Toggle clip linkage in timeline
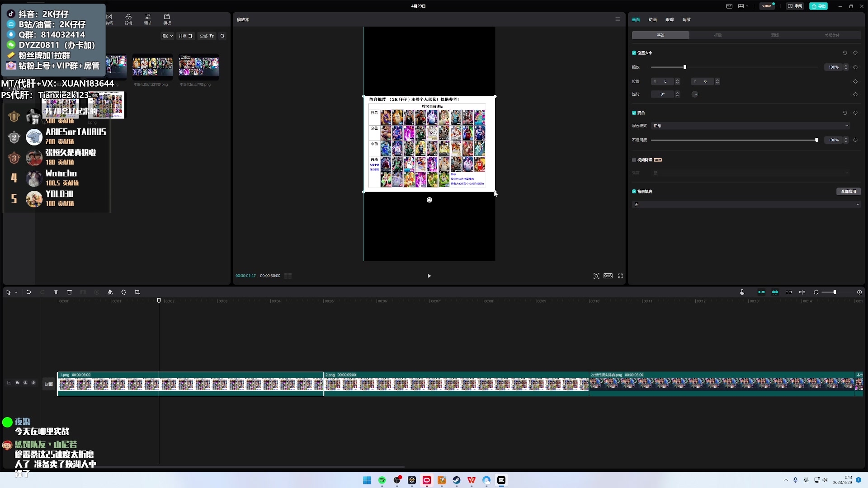 (788, 292)
